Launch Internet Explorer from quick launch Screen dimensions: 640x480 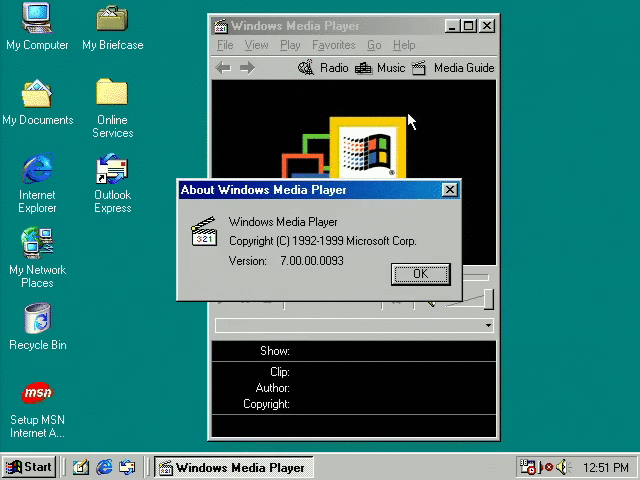[104, 467]
